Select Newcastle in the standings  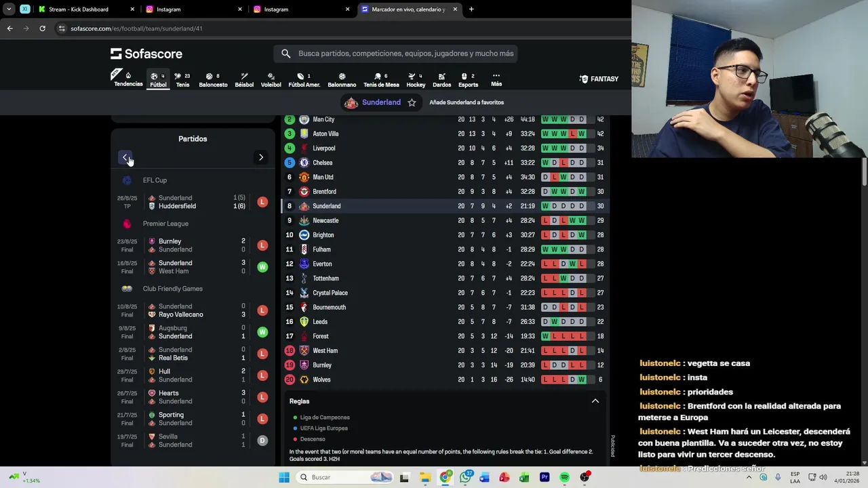point(445,221)
